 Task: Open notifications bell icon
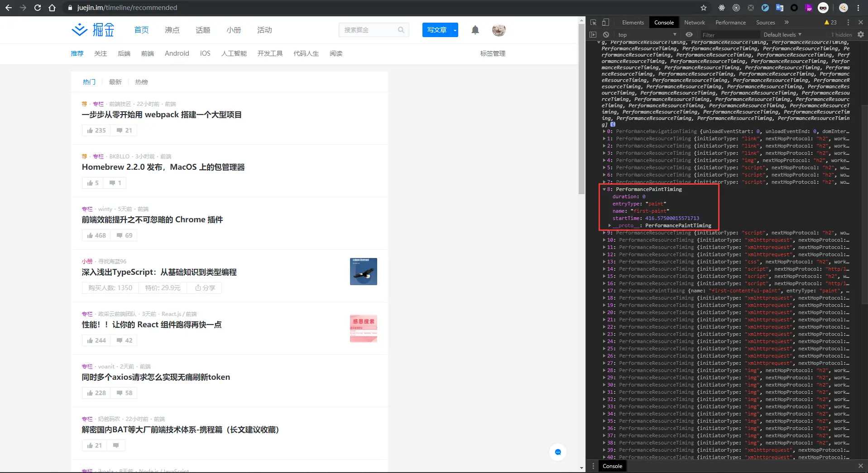pos(475,30)
